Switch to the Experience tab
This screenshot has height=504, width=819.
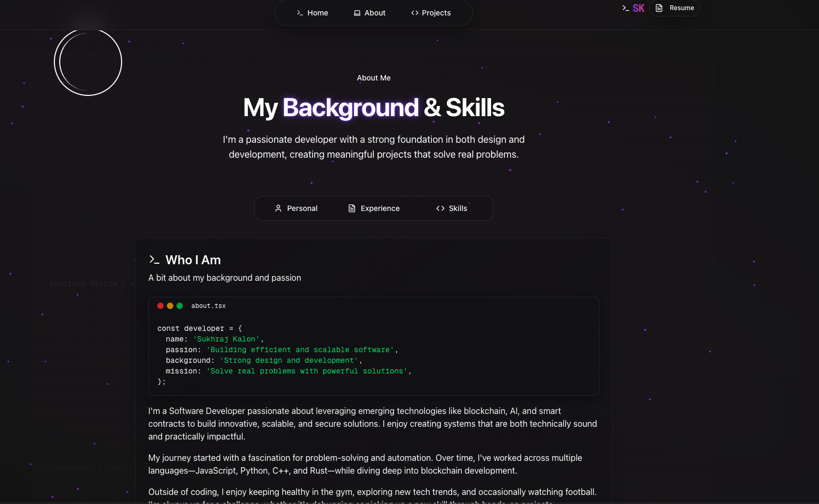[380, 208]
